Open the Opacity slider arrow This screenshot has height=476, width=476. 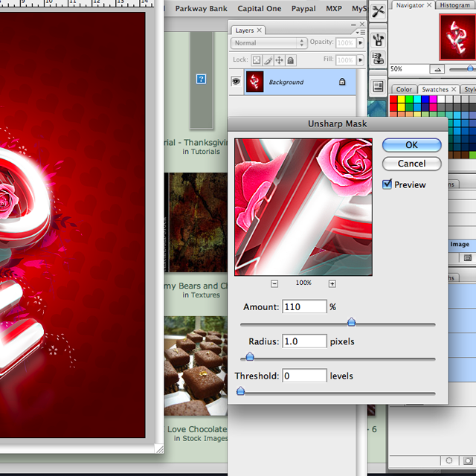click(360, 42)
